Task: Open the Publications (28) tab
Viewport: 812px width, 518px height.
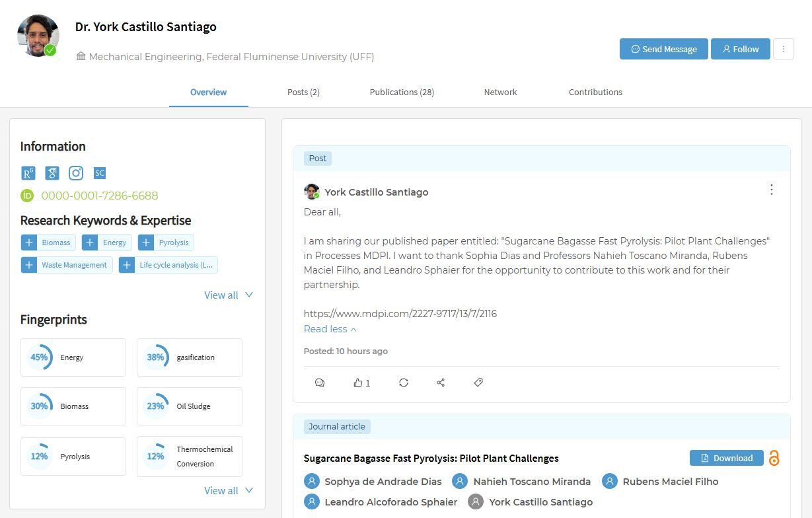Action: click(402, 92)
